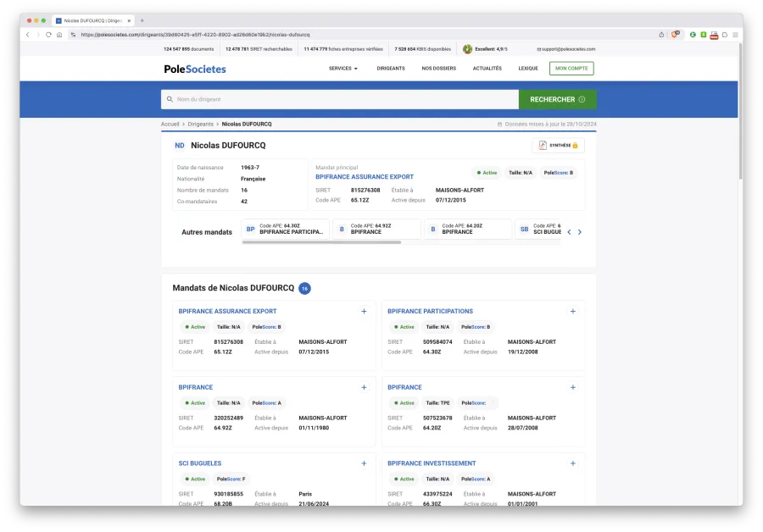Viewport: 763px width, 532px height.
Task: Show previous other mandates with left chevron
Action: pos(569,232)
